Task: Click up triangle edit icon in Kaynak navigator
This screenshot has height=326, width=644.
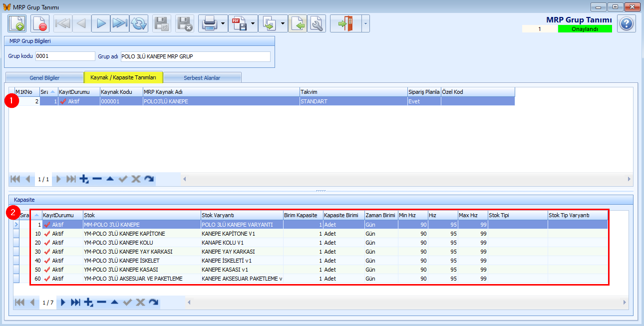Action: (110, 179)
